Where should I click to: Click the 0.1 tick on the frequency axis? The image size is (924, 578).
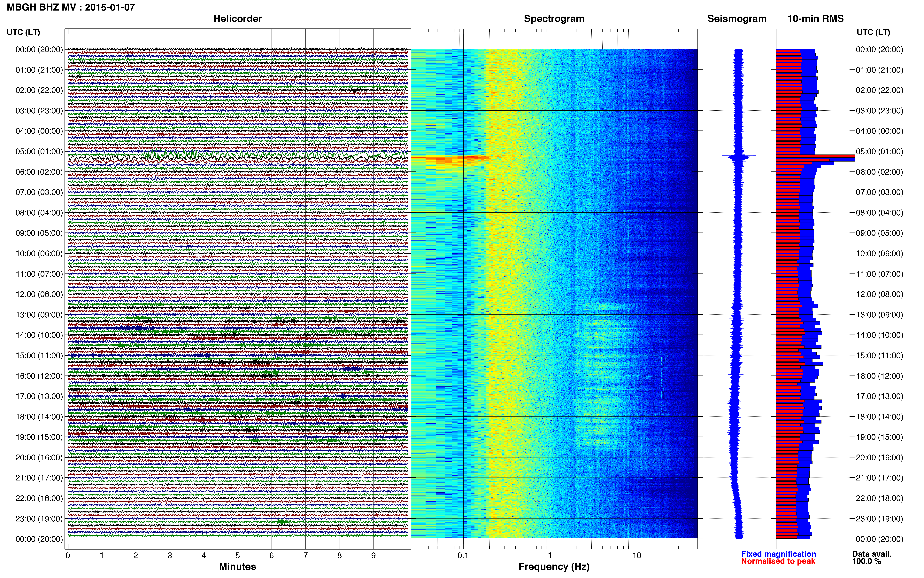click(463, 556)
